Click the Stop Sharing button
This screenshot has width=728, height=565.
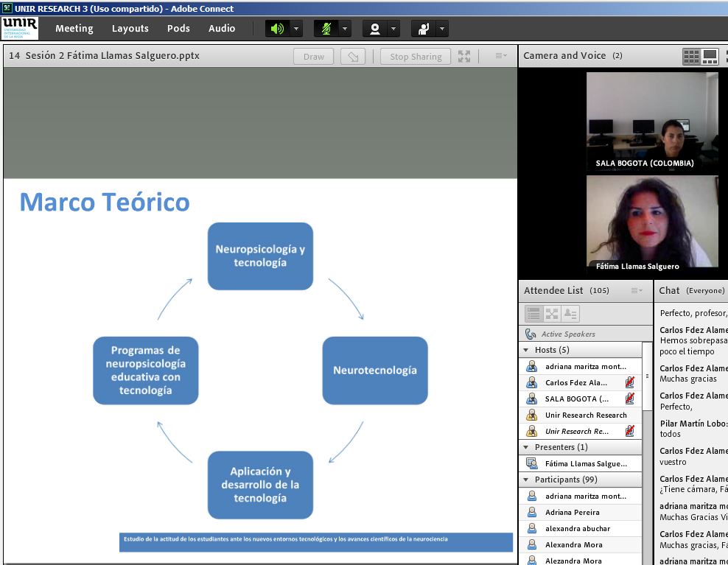pyautogui.click(x=416, y=57)
